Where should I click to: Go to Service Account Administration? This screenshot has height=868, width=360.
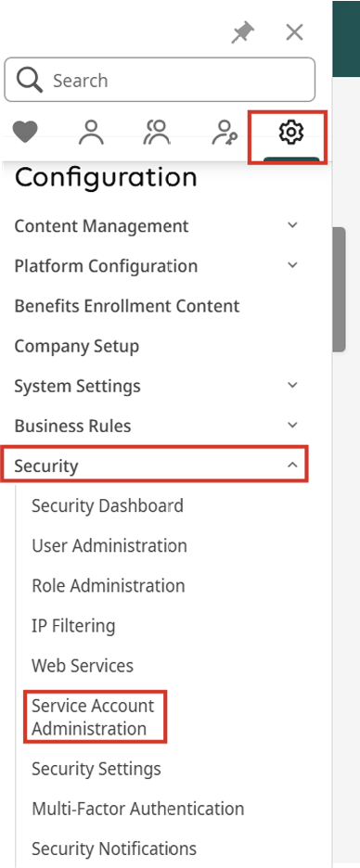[95, 717]
